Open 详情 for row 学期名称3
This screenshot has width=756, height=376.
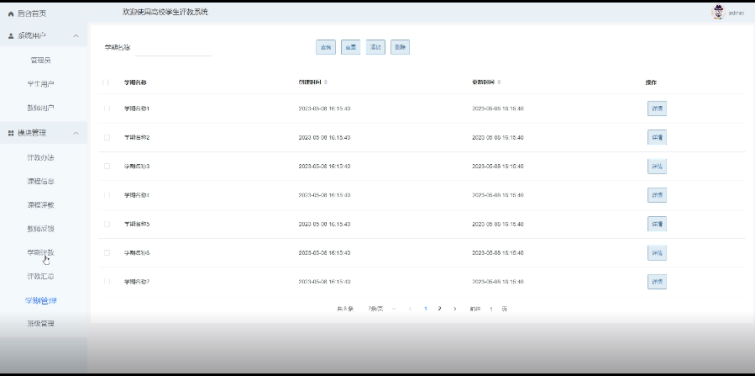657,166
